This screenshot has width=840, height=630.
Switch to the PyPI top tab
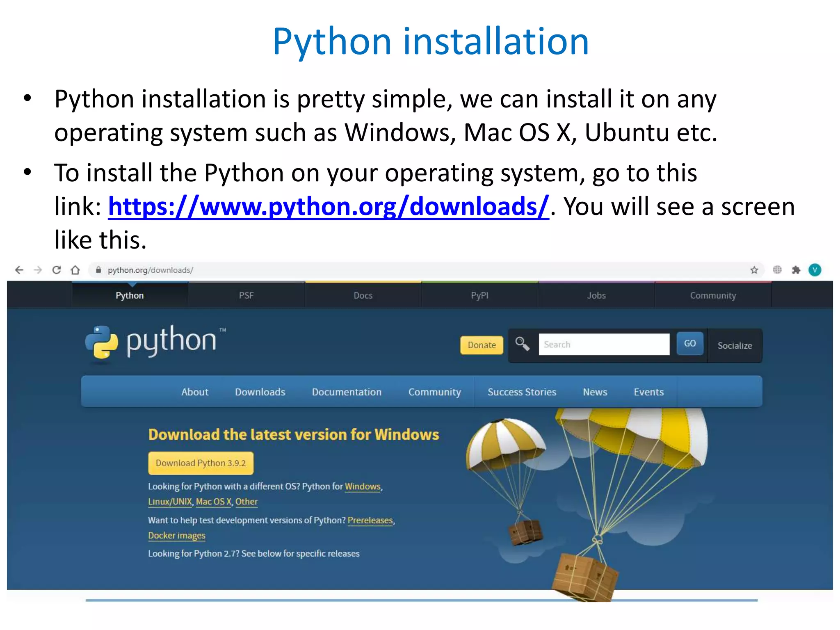coord(479,295)
